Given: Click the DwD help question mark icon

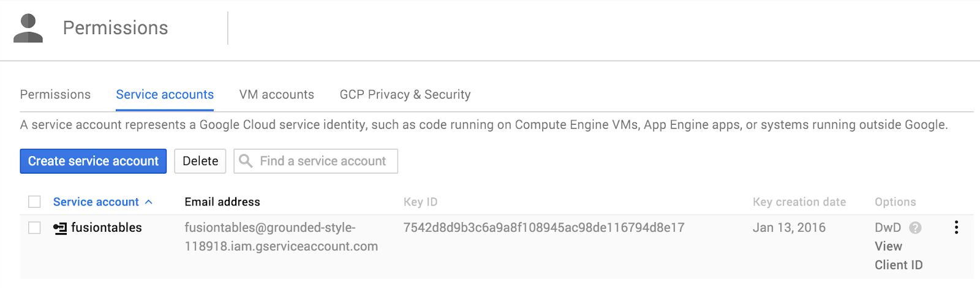Looking at the screenshot, I should [915, 228].
